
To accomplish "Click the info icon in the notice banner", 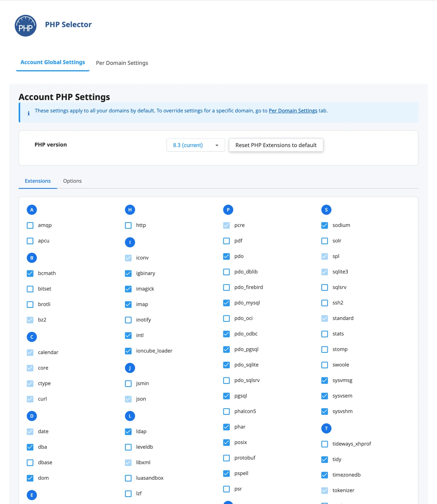I will [x=29, y=113].
